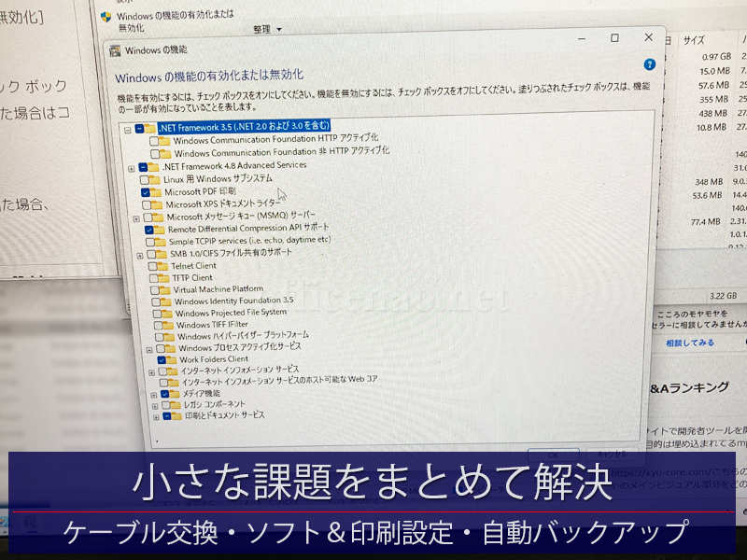Image resolution: width=747 pixels, height=560 pixels.
Task: Click the blue help question mark icon
Action: click(x=649, y=64)
